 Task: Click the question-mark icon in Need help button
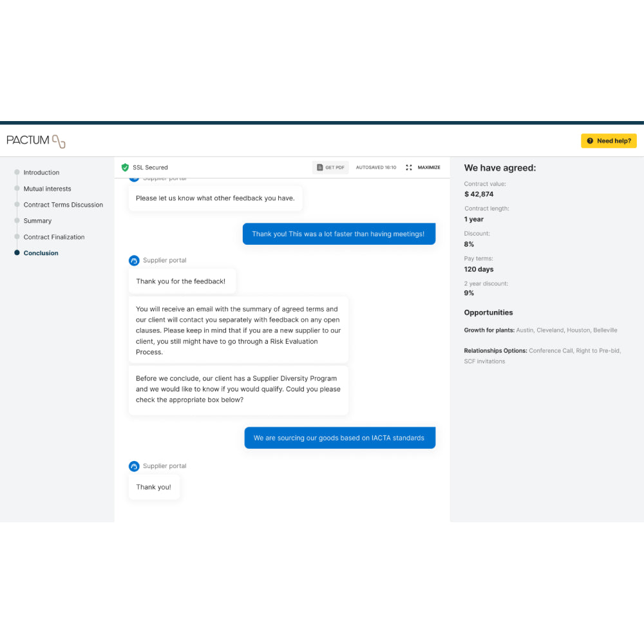click(590, 140)
